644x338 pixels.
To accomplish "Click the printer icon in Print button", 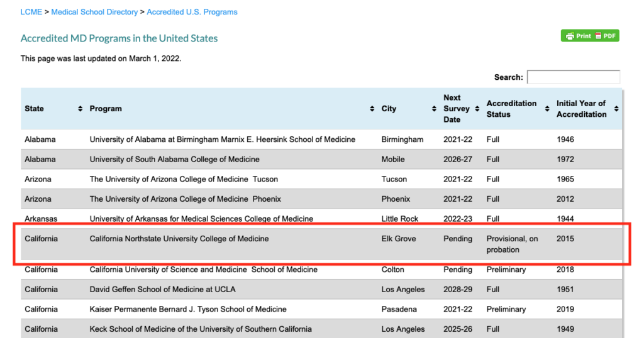I will pyautogui.click(x=570, y=36).
